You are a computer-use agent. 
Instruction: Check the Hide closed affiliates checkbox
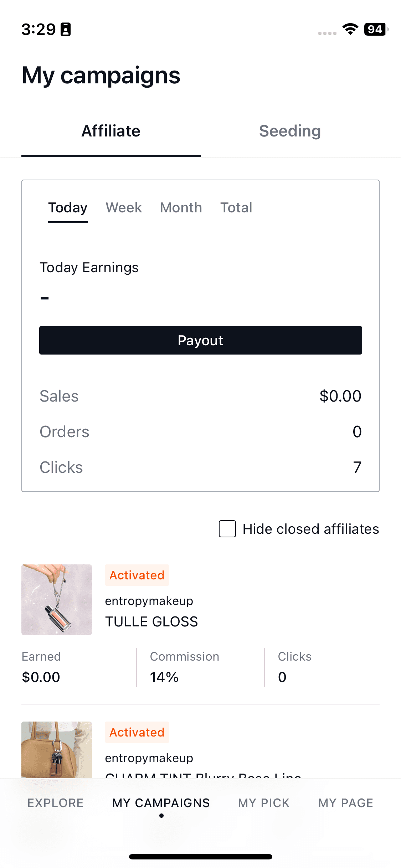(227, 529)
